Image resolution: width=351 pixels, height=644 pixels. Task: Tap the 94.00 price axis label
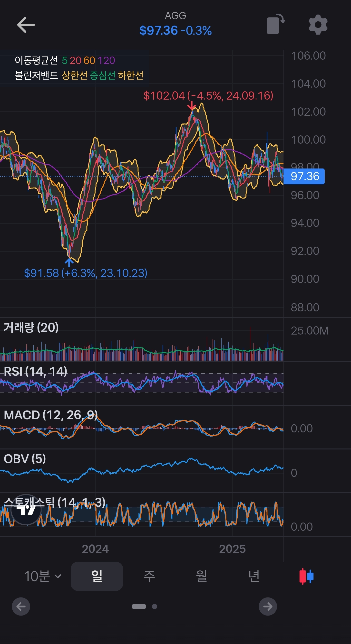305,223
